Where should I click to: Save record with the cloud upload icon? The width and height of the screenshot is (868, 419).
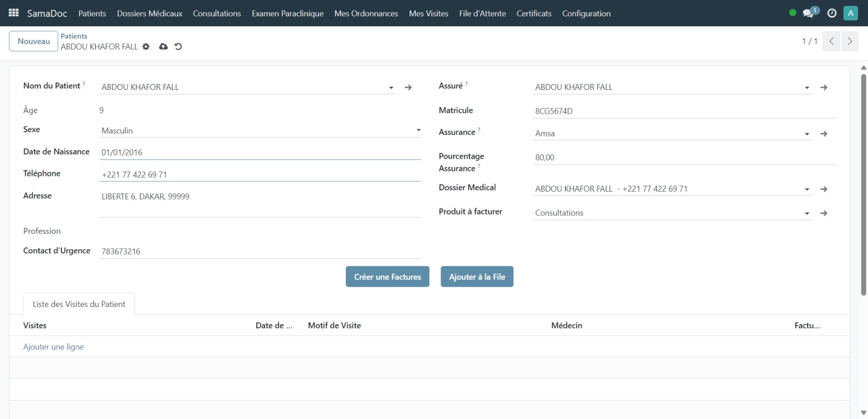(163, 46)
